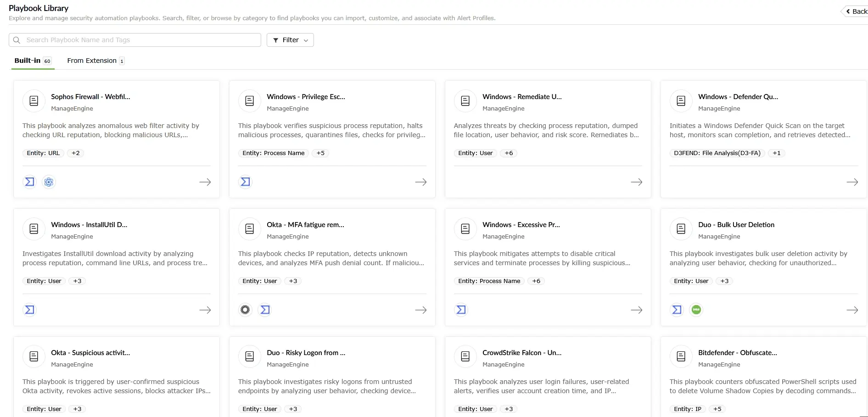Open Okta - MFA fatigue playbook via arrow
868x417 pixels.
tap(421, 310)
